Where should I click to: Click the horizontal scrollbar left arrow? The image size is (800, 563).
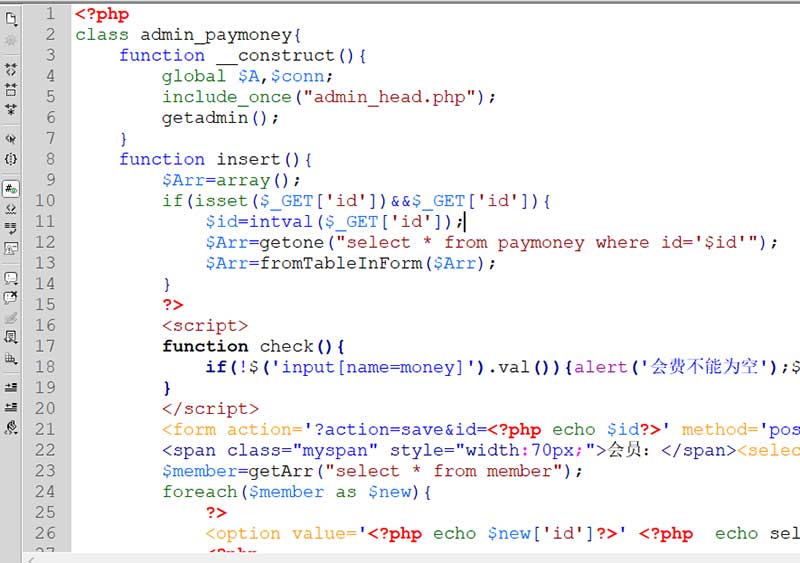[31, 560]
